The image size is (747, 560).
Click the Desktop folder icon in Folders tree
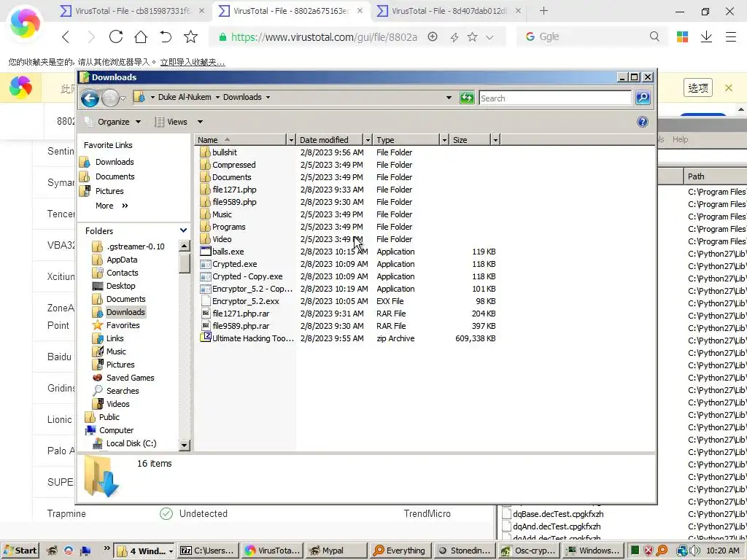(x=98, y=286)
